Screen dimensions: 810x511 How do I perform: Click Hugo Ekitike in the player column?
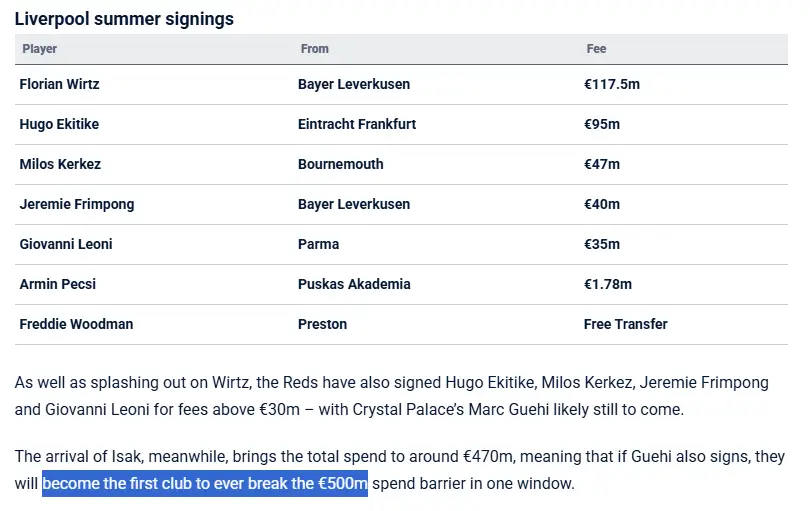(59, 124)
